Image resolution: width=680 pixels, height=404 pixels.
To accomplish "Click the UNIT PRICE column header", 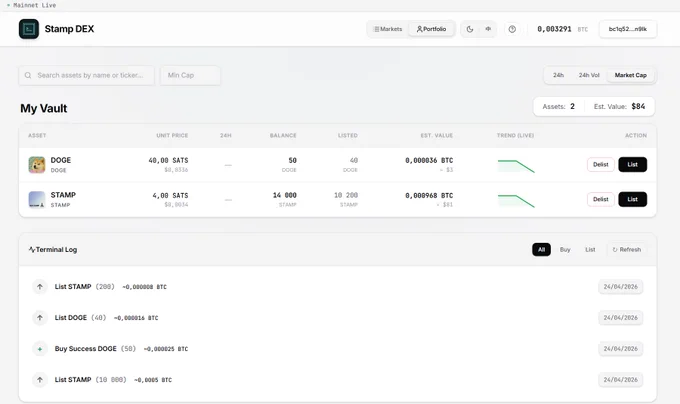I will (x=172, y=136).
